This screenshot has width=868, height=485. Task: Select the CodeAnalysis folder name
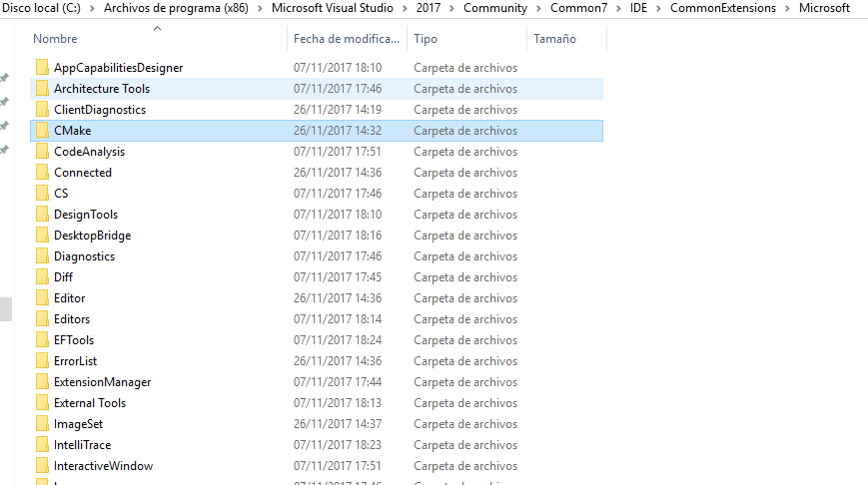tap(89, 152)
